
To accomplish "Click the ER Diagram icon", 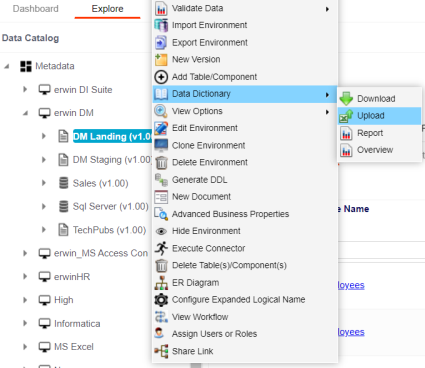I will point(161,283).
